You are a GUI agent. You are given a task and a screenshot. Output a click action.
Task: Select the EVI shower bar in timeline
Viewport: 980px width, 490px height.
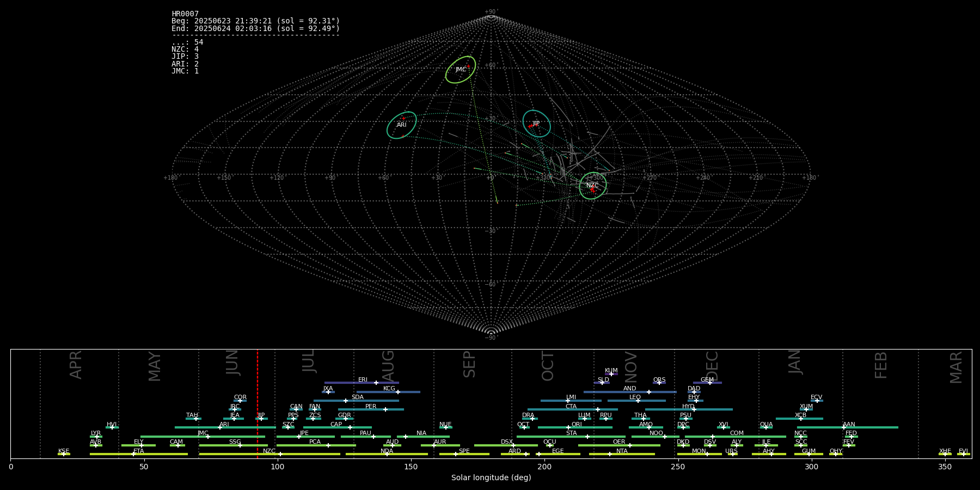coord(964,454)
